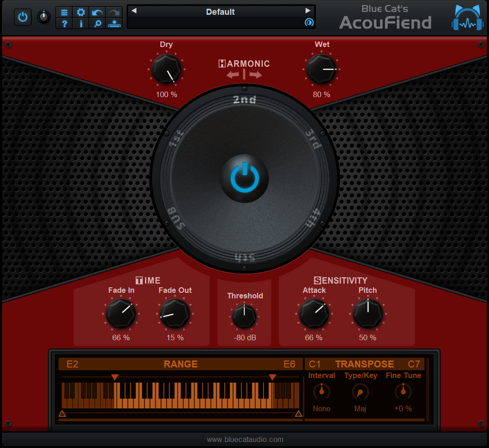Toggle the speaker center power button

point(244,178)
